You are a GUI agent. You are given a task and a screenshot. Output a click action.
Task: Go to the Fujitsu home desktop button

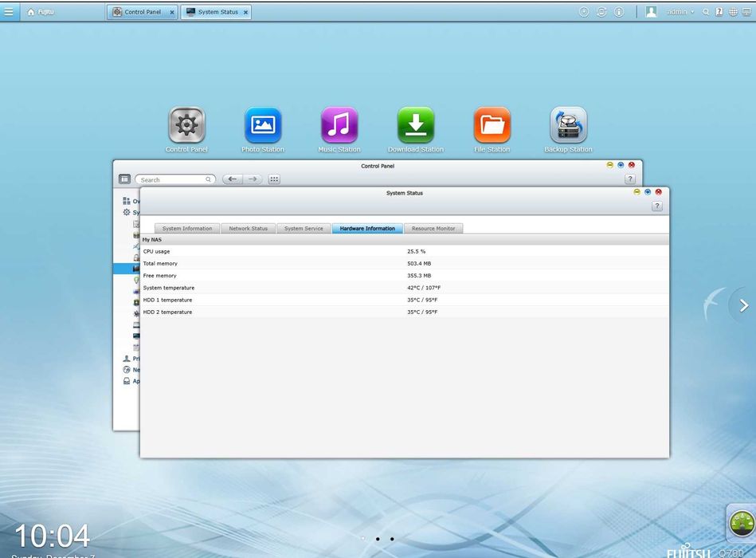click(41, 12)
